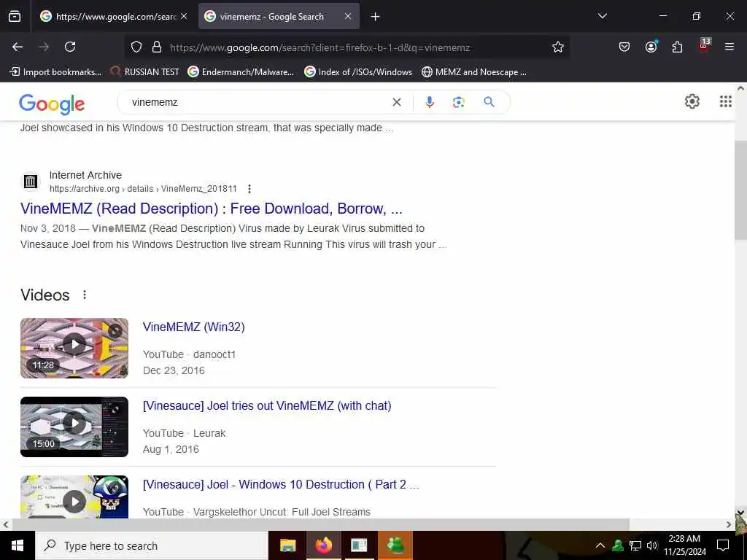
Task: Play the Windows 10 Destruction thumbnail
Action: pos(74,497)
